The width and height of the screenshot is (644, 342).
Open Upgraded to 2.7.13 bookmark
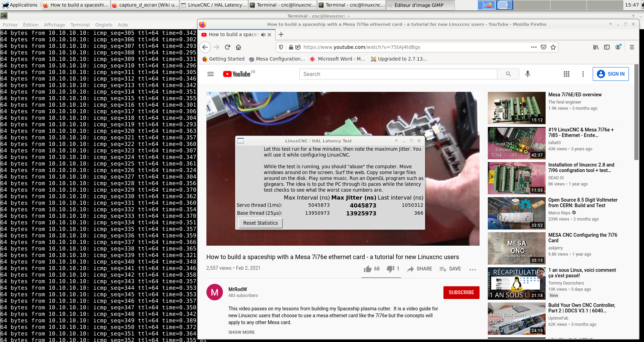click(399, 59)
